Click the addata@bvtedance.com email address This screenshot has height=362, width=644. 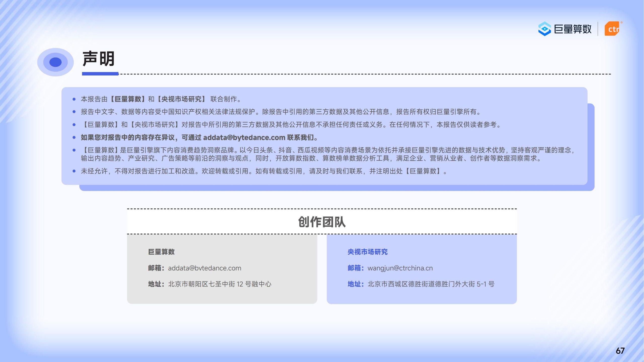tap(204, 268)
